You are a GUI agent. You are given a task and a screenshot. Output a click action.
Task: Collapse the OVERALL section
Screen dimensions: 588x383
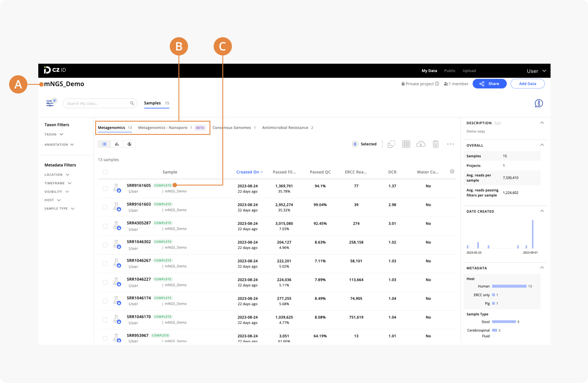coord(542,145)
